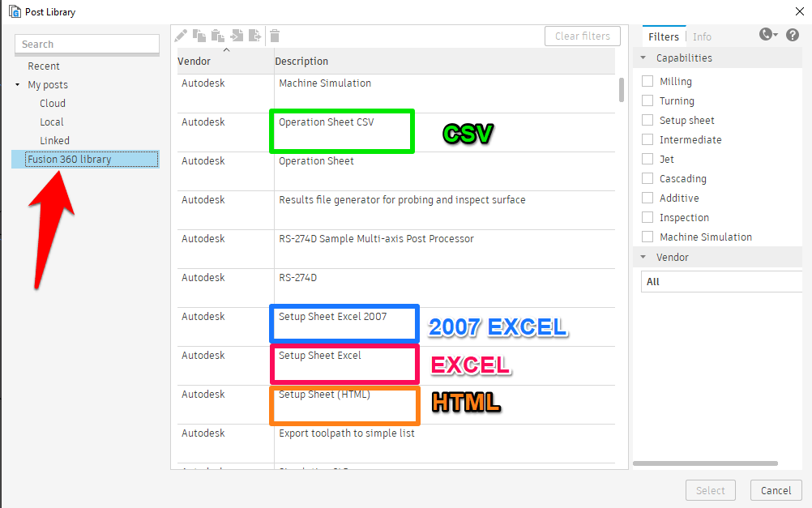Select the Filters tab

click(664, 36)
